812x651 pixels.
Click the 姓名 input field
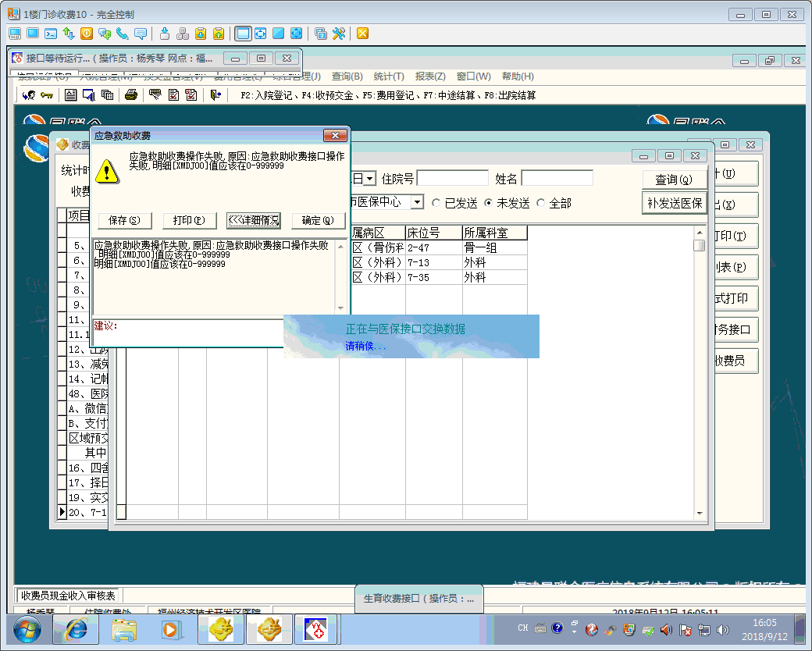pyautogui.click(x=557, y=179)
